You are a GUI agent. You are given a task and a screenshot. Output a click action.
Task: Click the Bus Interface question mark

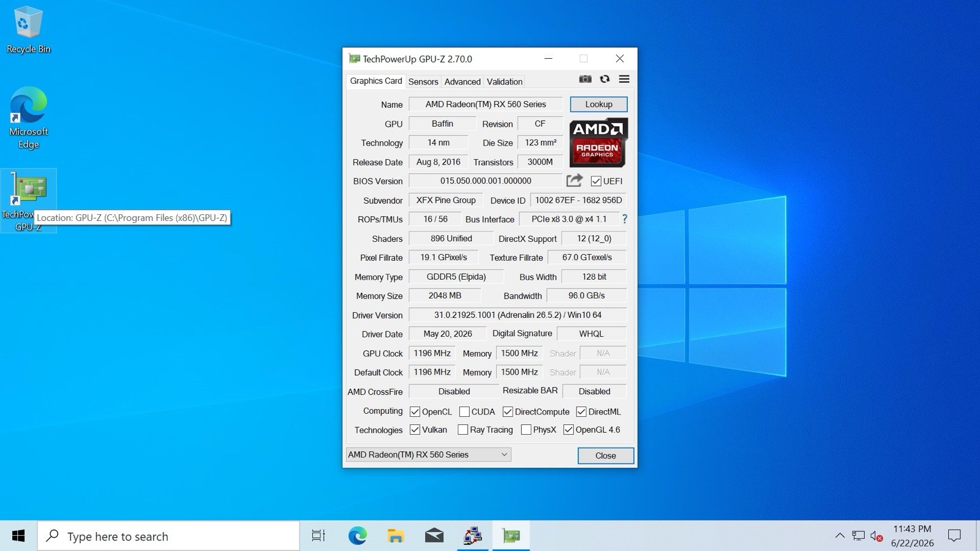click(625, 219)
